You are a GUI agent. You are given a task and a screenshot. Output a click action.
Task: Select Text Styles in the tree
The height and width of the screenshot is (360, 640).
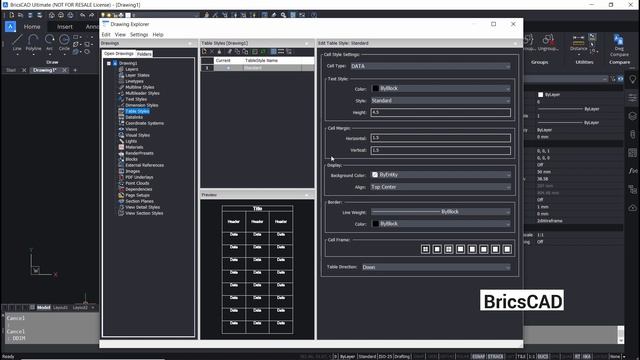pyautogui.click(x=136, y=99)
